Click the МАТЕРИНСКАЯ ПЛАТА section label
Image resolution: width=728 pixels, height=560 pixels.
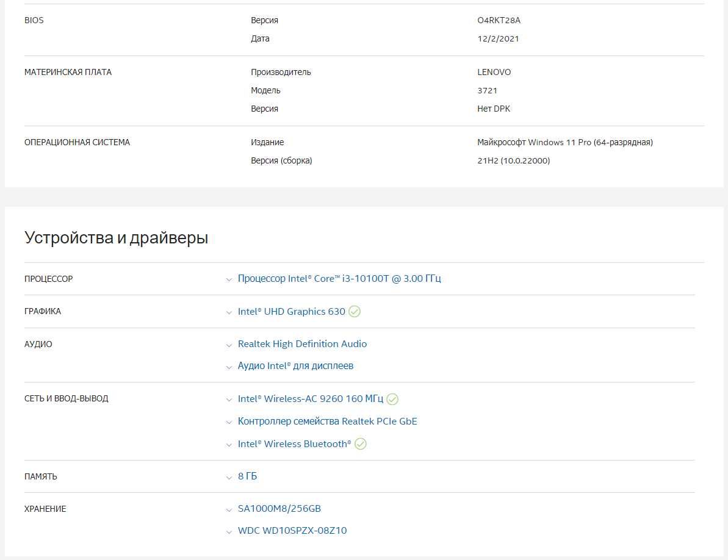pyautogui.click(x=68, y=72)
